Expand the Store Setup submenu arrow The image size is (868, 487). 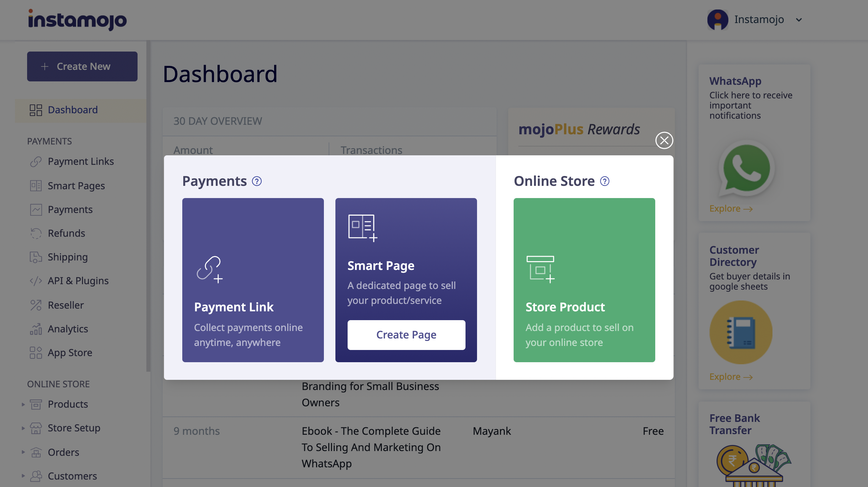click(x=23, y=428)
